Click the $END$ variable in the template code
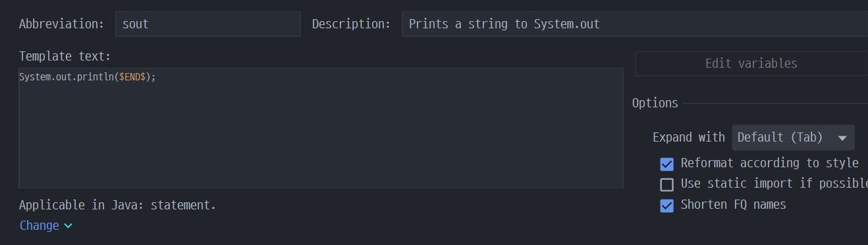 point(134,77)
